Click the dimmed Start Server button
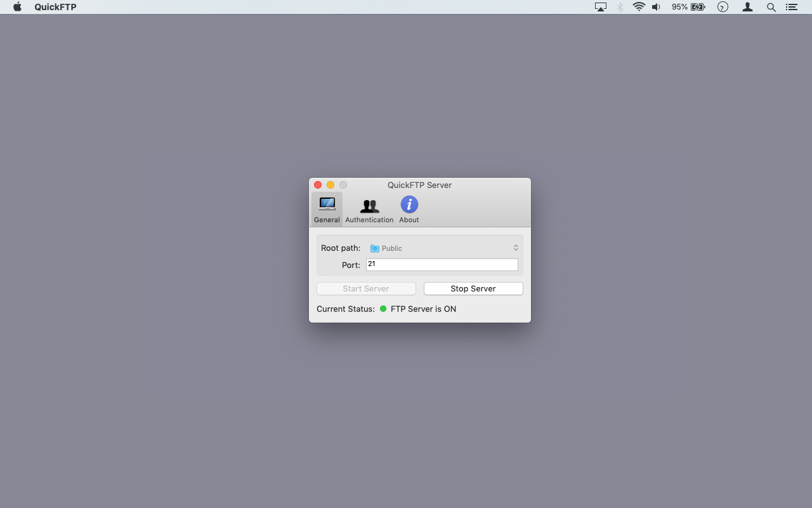 click(366, 288)
